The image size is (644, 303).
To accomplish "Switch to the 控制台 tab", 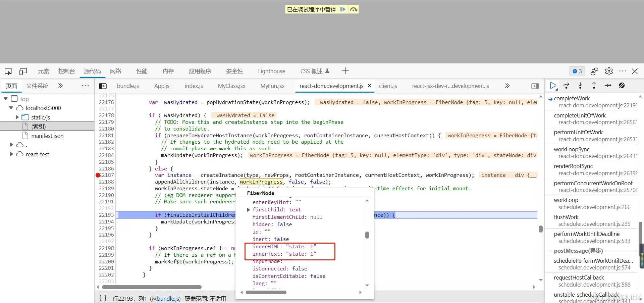I will [x=66, y=71].
